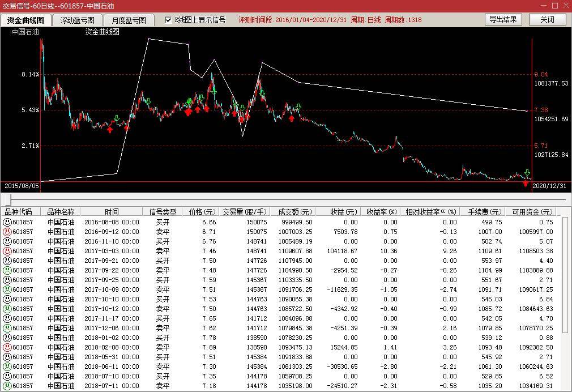
Task: Click the face icon of the 2018-01-02 row
Action: 7,338
